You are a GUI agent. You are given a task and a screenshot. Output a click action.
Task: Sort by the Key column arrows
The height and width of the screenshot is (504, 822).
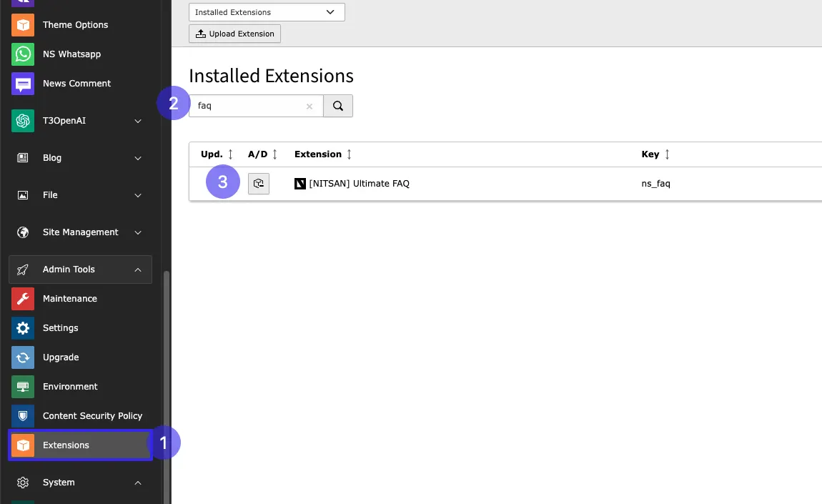pos(667,154)
